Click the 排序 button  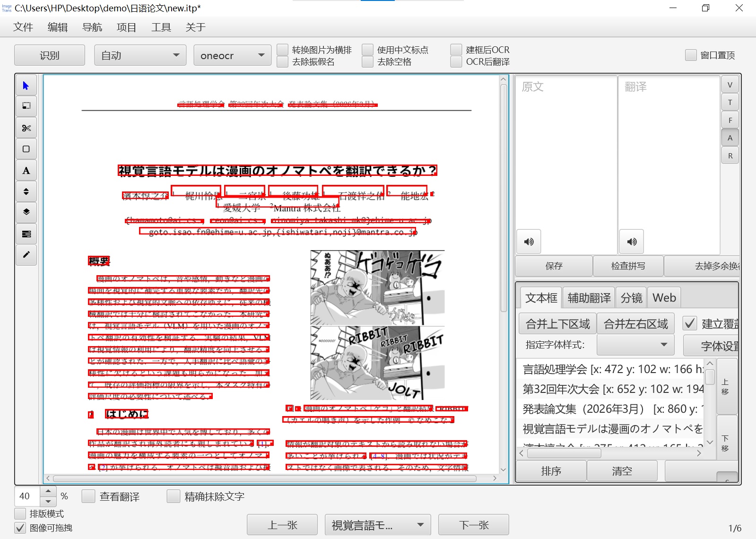[x=551, y=471]
